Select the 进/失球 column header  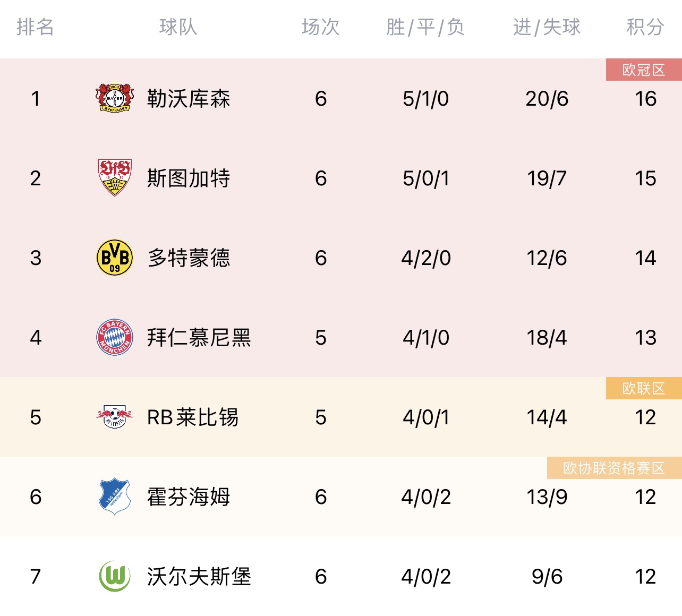click(547, 27)
